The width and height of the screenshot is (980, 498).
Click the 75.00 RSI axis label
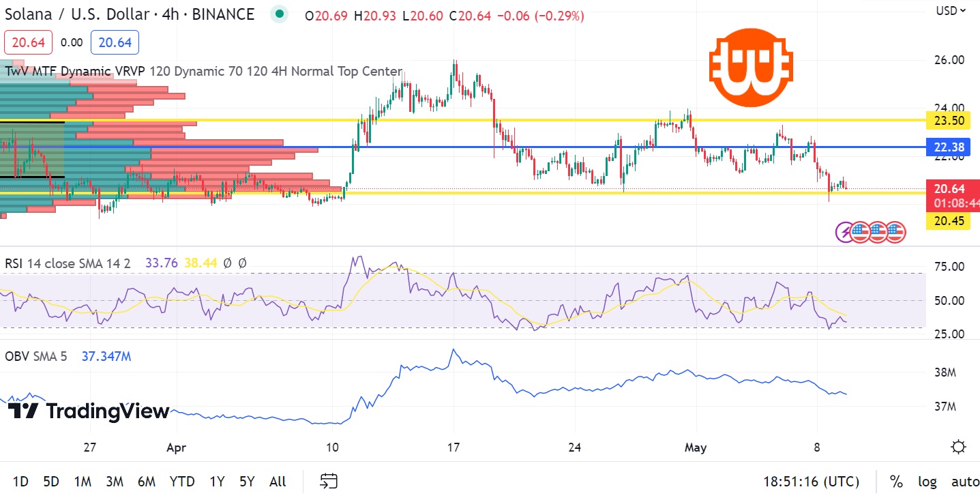(949, 267)
